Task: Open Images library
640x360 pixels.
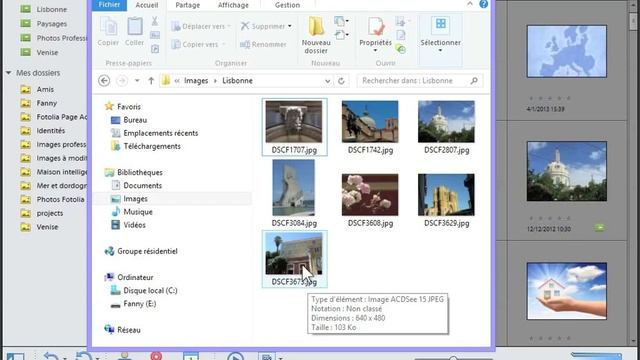Action: [129, 199]
